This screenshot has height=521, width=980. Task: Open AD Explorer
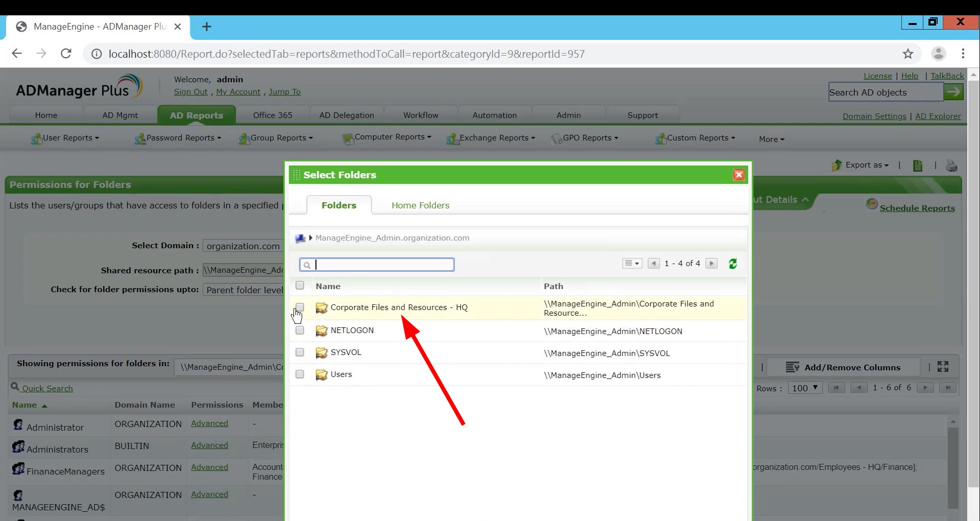tap(938, 116)
